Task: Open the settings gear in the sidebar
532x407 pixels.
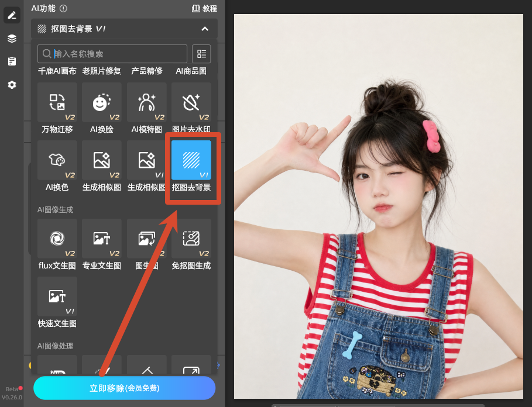Action: point(12,85)
